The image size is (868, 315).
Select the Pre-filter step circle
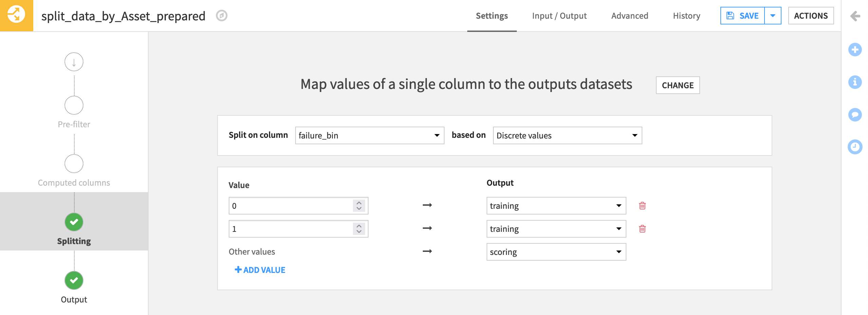74,105
